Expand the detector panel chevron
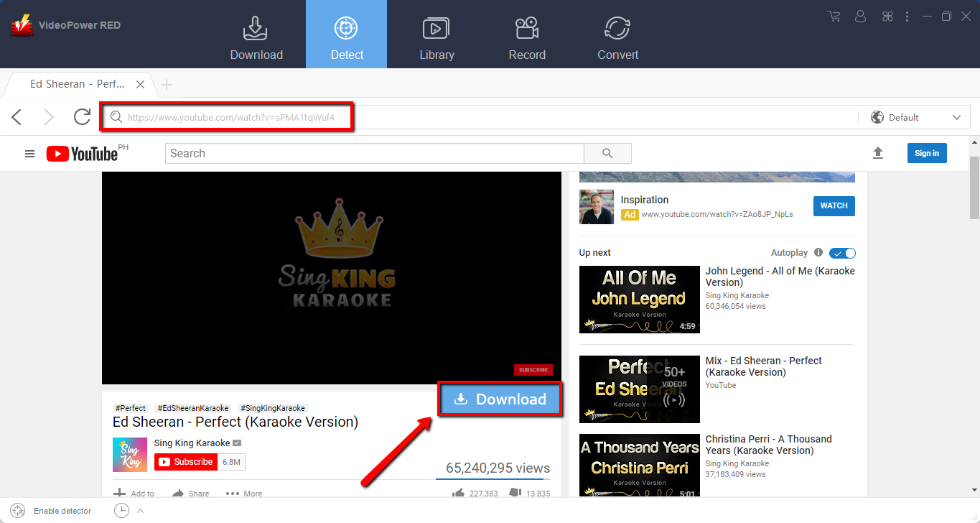 140,510
